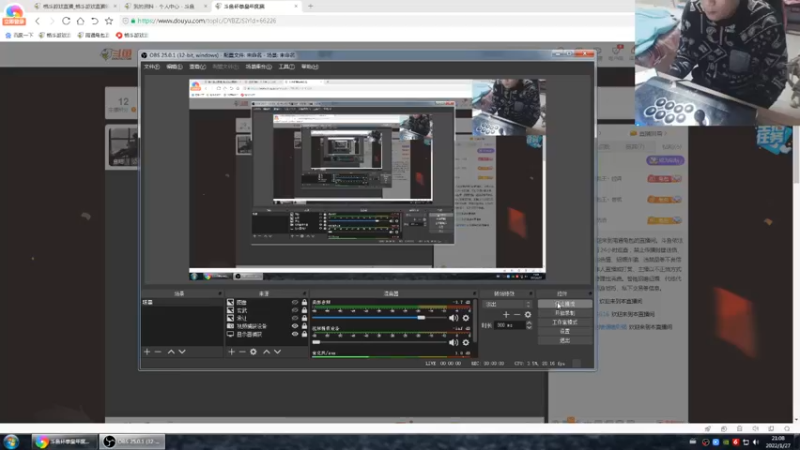Adjust the second mixer channel volume slider

tap(377, 342)
